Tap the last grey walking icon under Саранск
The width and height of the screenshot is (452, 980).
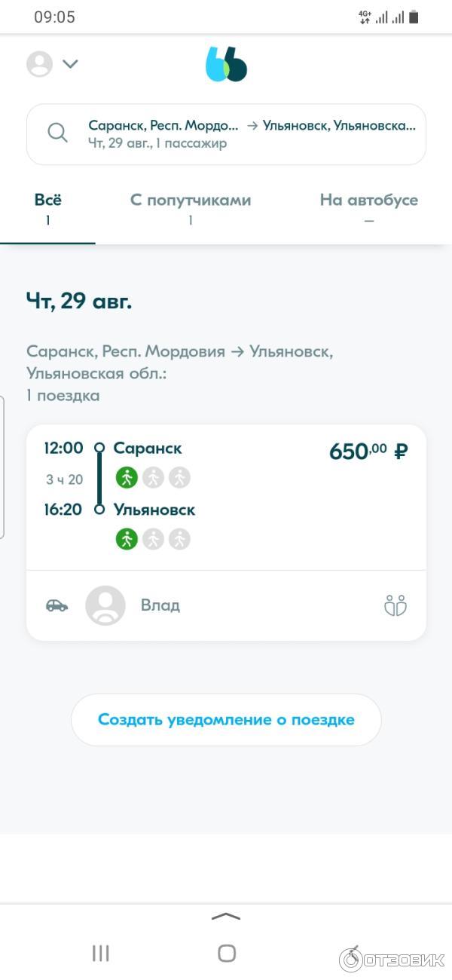[179, 477]
